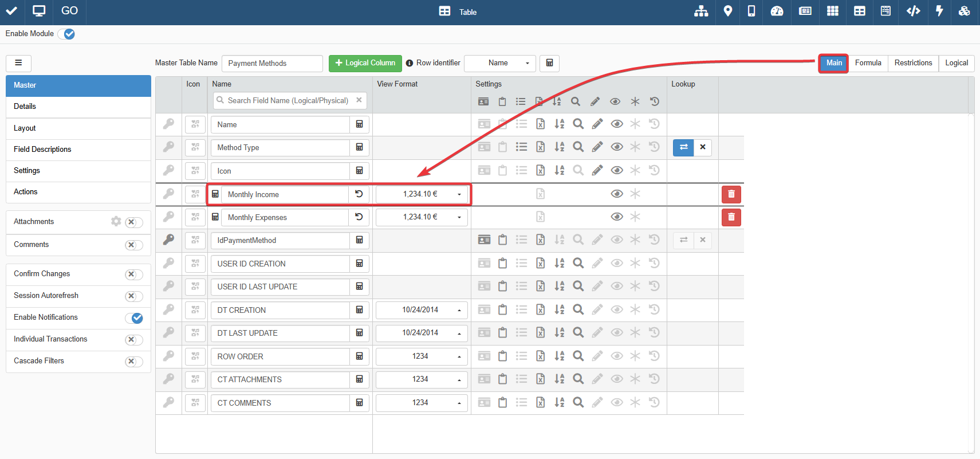
Task: Switch to the Restrictions tab
Action: (x=913, y=63)
